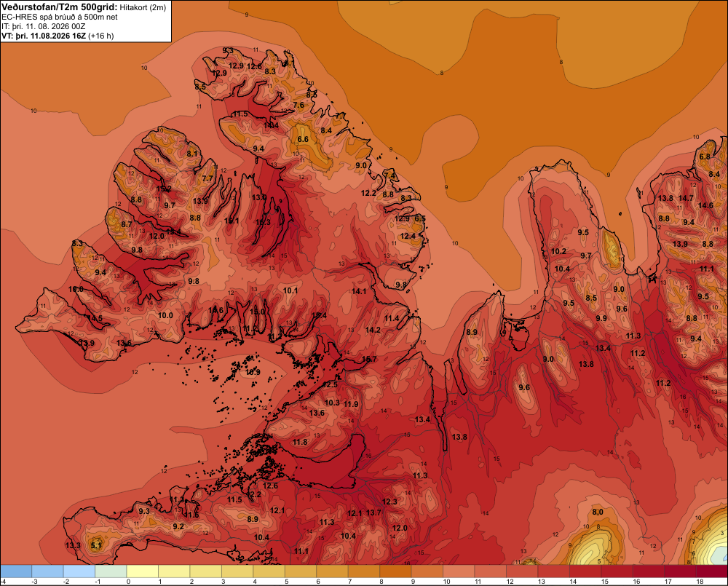Click the pale yellow swatch between 0 and 1
The width and height of the screenshot is (728, 586).
(143, 571)
